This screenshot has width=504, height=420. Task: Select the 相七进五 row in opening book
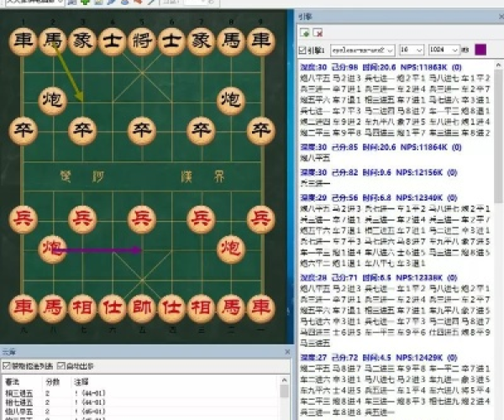141,402
